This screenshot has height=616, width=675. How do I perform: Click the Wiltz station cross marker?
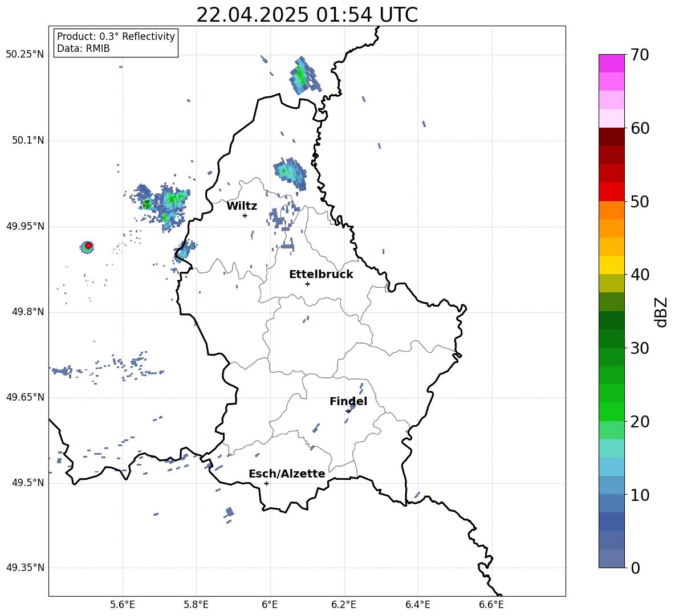pyautogui.click(x=245, y=215)
